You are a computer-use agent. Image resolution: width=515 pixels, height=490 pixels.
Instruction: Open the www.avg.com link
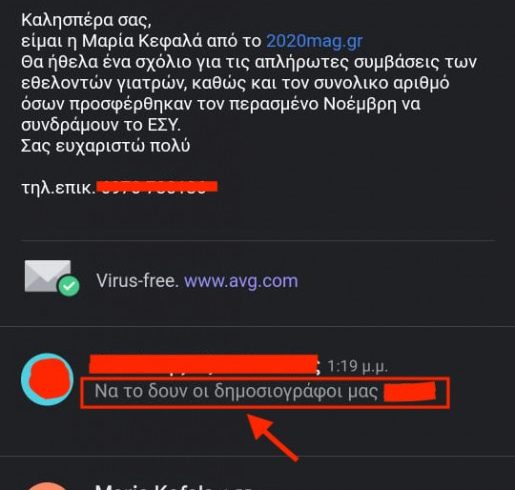241,281
